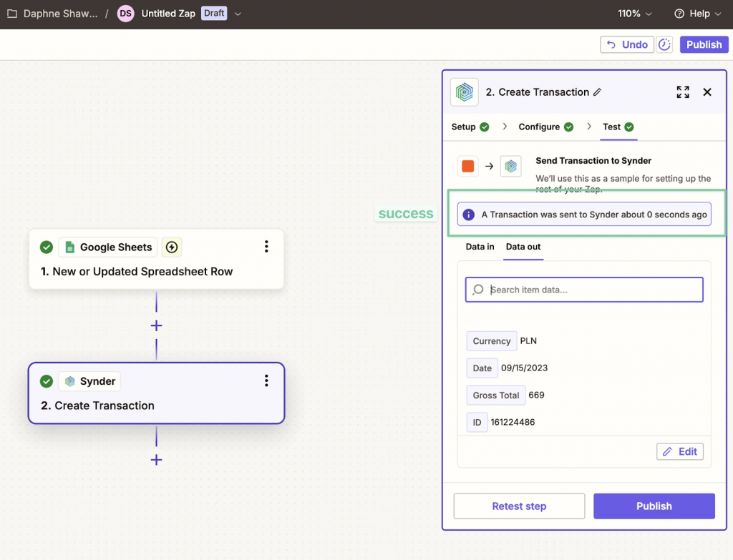Image resolution: width=733 pixels, height=560 pixels.
Task: Click the add-action circle on Google Sheets step
Action: (x=172, y=247)
